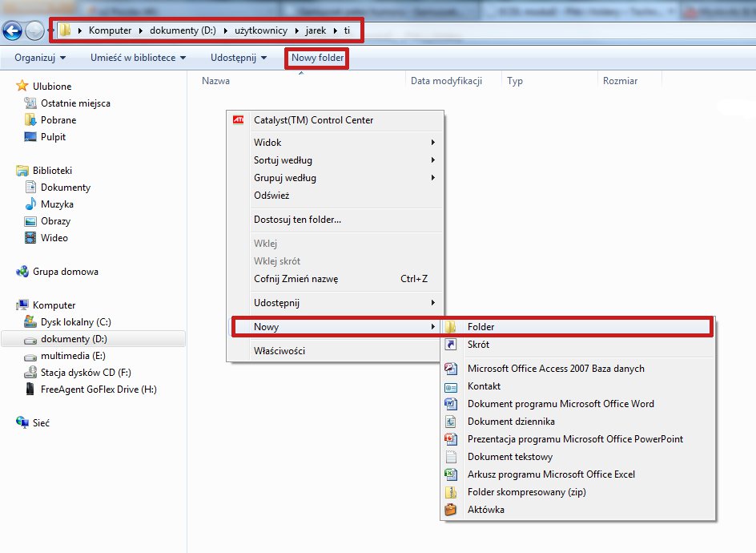Click ti at end of address path
The height and width of the screenshot is (553, 756).
pyautogui.click(x=347, y=30)
